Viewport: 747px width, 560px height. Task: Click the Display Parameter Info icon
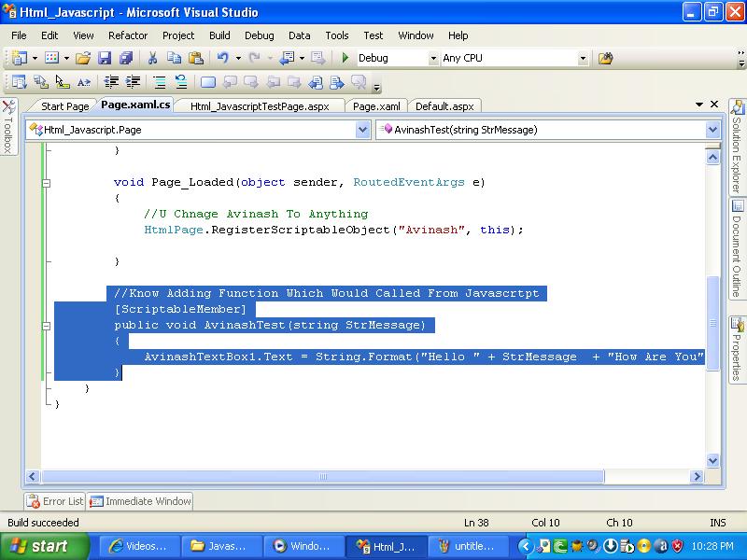click(41, 82)
